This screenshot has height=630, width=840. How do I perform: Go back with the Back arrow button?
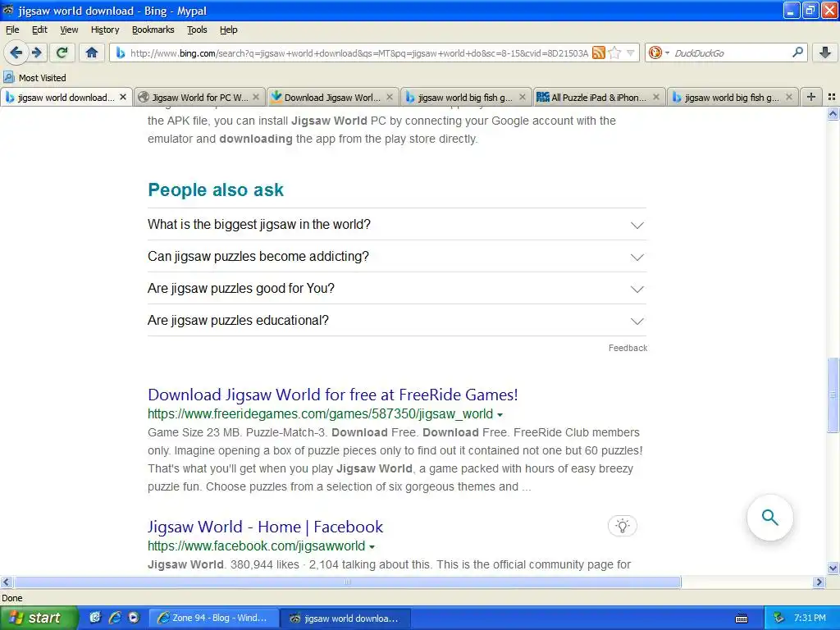pyautogui.click(x=16, y=52)
